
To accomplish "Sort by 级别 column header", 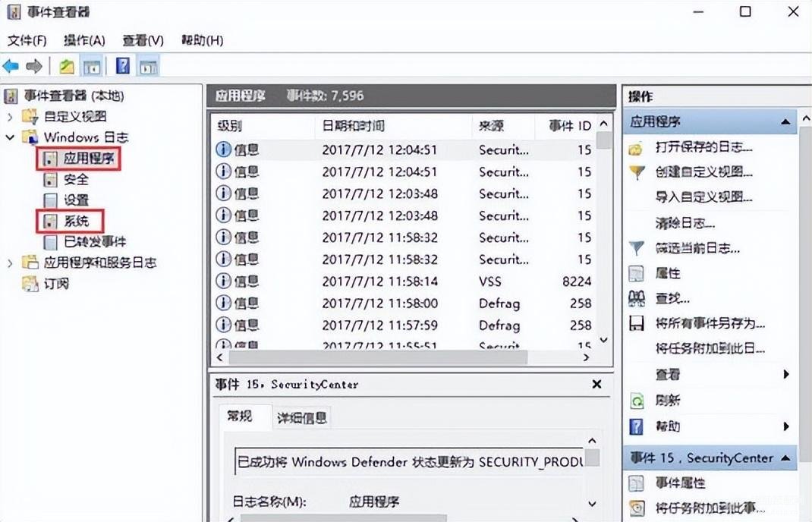I will coord(263,126).
